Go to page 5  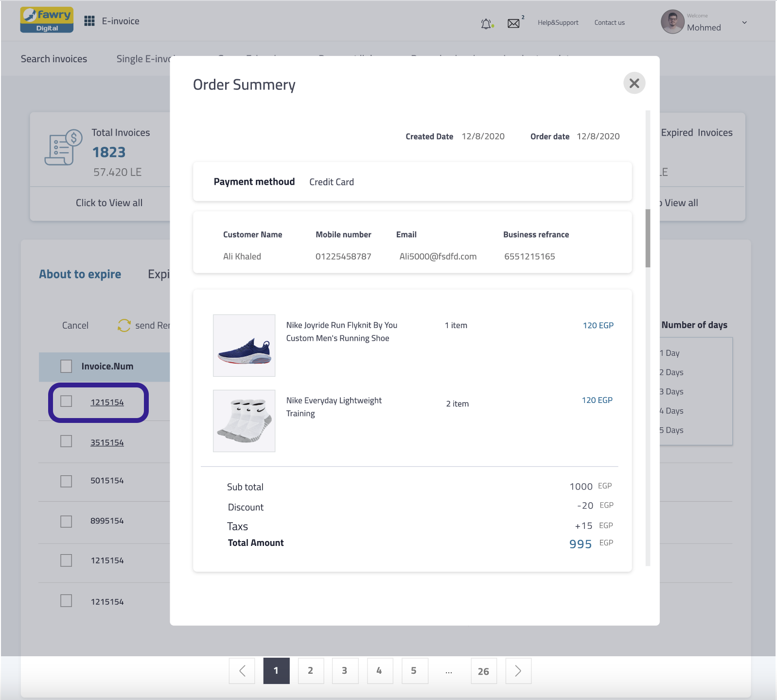tap(415, 671)
